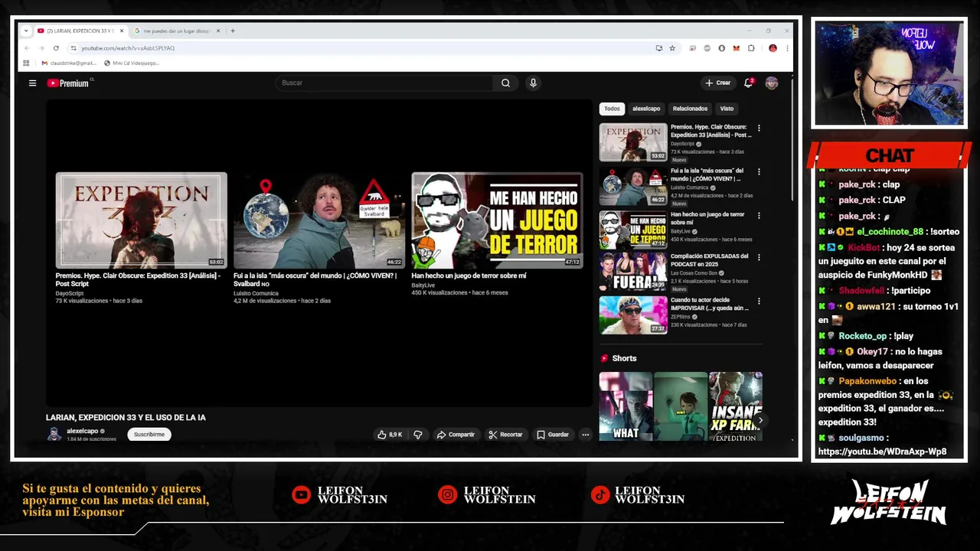Open a new Chrome tab
Viewport: 980px width, 551px height.
pyautogui.click(x=233, y=31)
